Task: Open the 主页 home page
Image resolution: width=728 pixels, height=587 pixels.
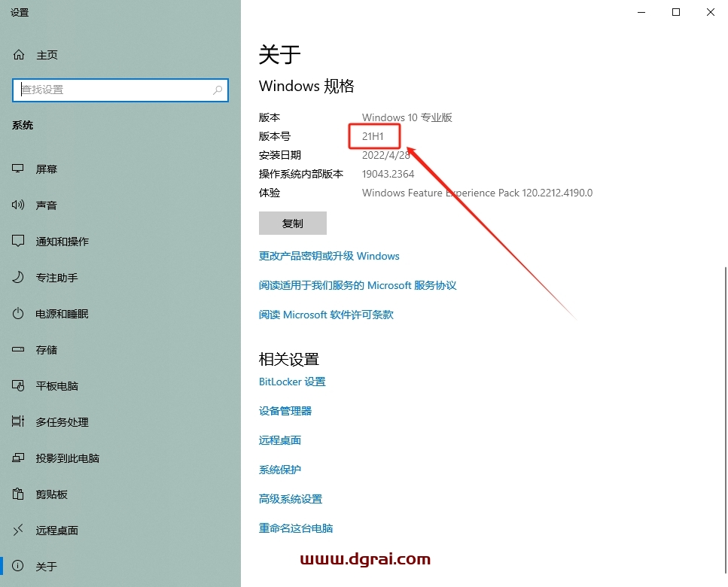Action: [47, 55]
